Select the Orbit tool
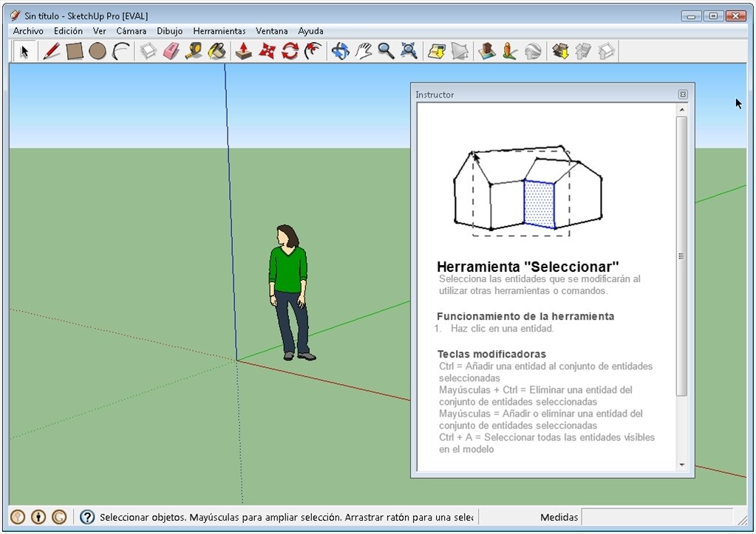The width and height of the screenshot is (756, 534). point(341,51)
